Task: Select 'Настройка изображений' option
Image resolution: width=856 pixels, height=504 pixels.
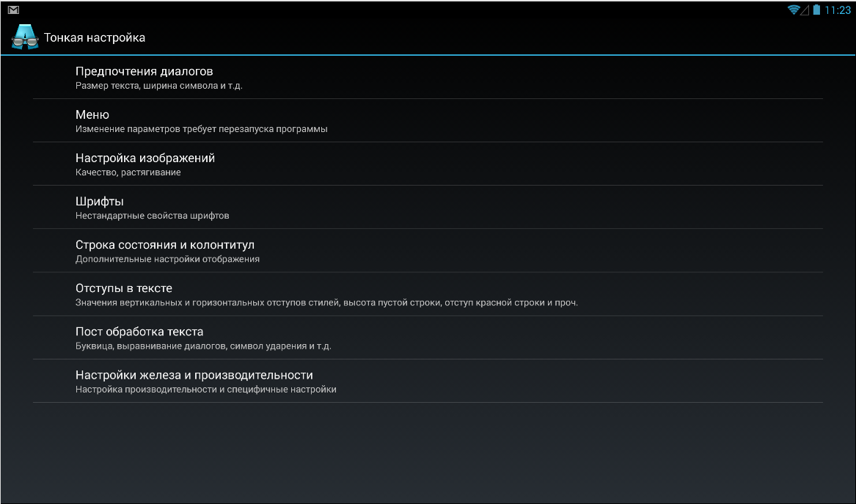Action: tap(145, 158)
